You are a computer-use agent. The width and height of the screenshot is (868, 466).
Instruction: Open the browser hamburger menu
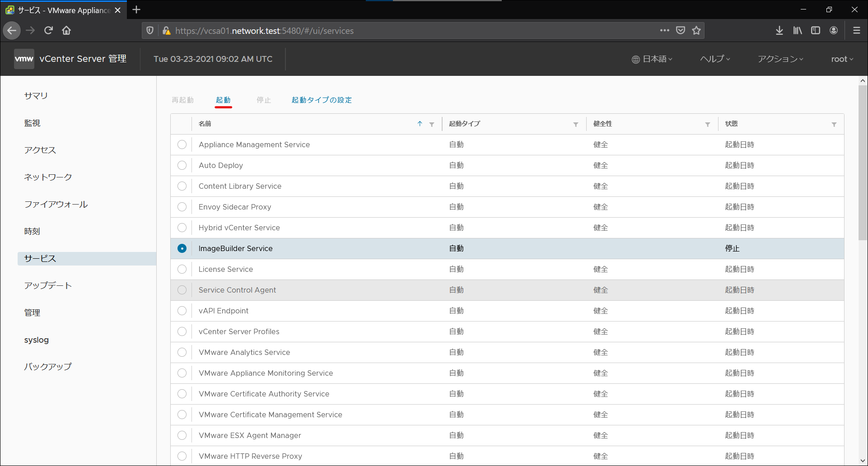(x=856, y=30)
